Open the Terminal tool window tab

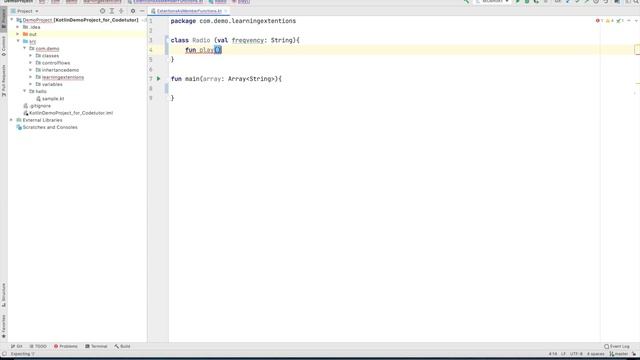96,346
